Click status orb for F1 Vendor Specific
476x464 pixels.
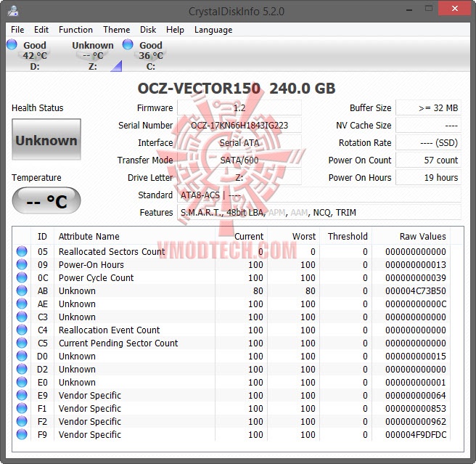coord(22,408)
